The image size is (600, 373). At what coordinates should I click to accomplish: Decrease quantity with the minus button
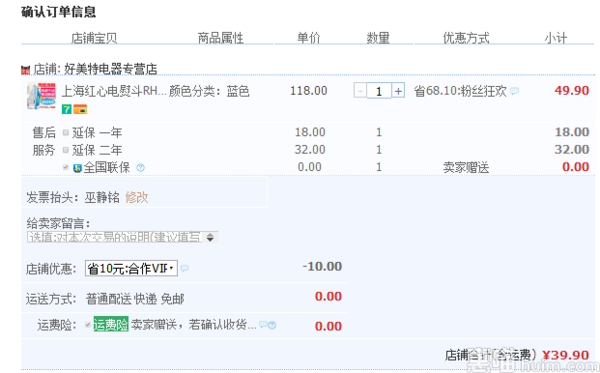360,91
